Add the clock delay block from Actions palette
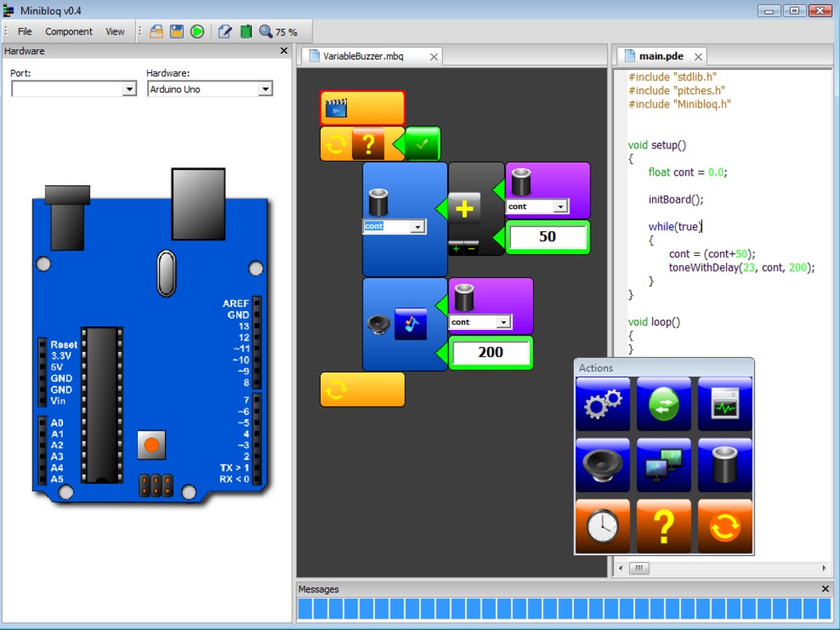 [x=603, y=526]
